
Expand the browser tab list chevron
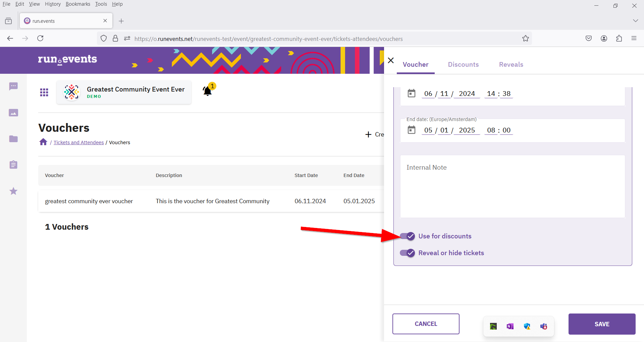(635, 21)
